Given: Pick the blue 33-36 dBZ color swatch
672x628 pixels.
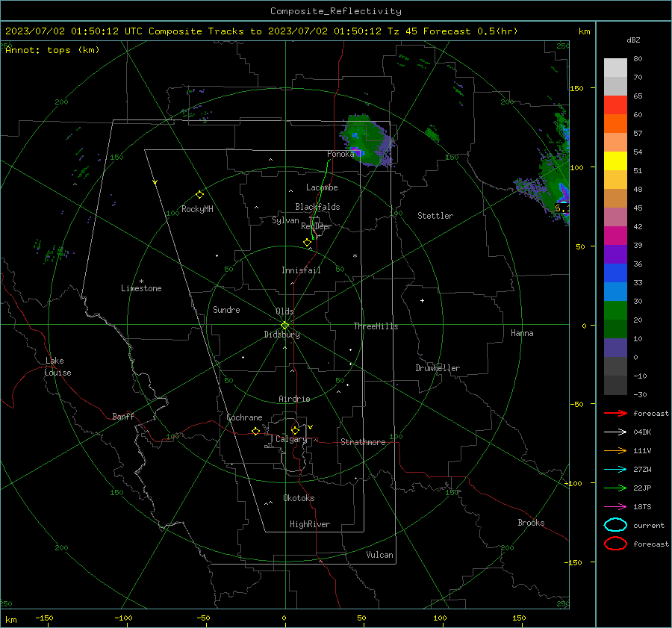Looking at the screenshot, I should pos(615,273).
